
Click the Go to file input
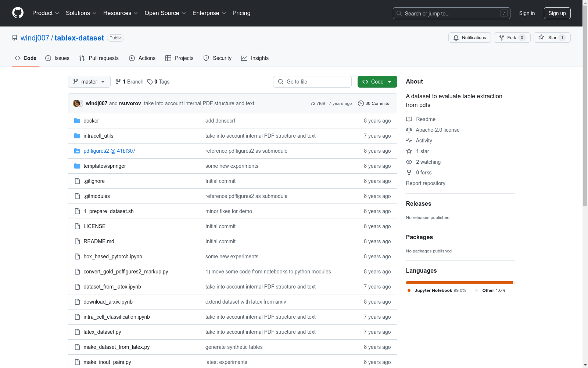tap(312, 82)
